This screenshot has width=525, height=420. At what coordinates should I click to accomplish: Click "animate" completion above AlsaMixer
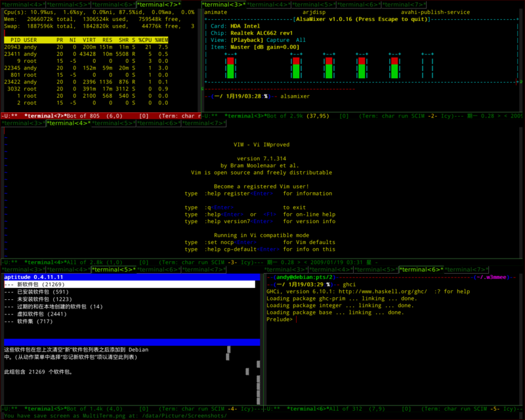[216, 12]
